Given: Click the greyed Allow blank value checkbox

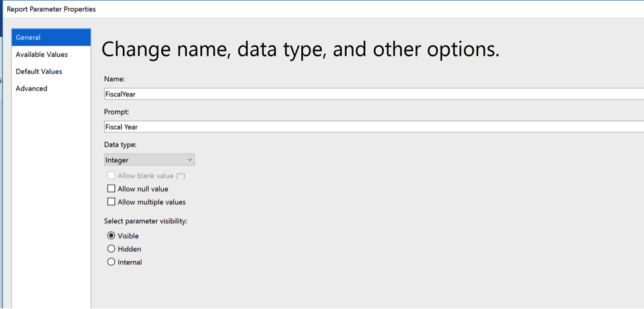Looking at the screenshot, I should point(111,176).
